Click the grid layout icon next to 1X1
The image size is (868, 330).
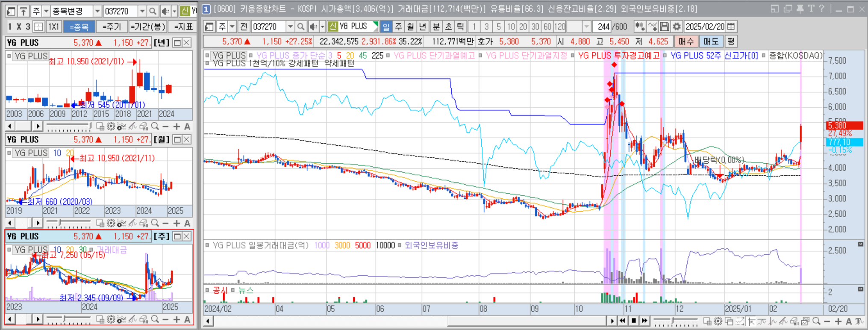38,27
